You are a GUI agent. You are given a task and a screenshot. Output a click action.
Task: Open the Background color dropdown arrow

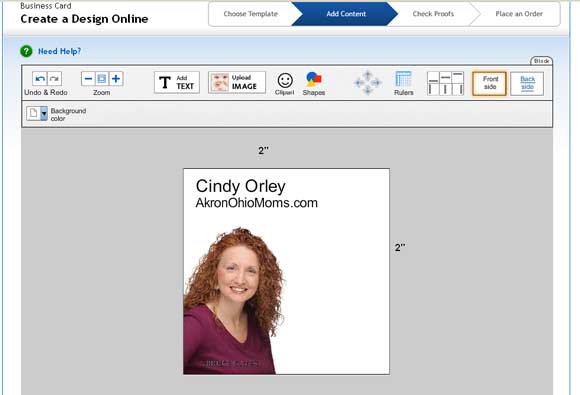(x=44, y=114)
